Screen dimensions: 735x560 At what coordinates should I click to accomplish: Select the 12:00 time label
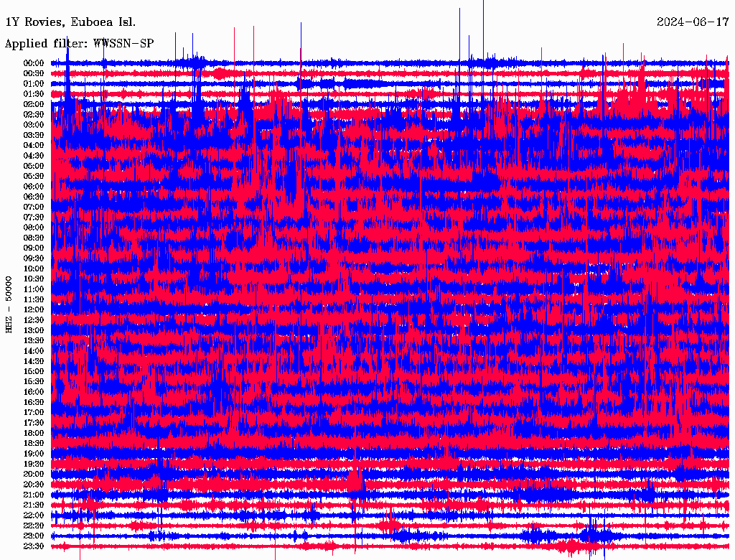click(x=34, y=310)
